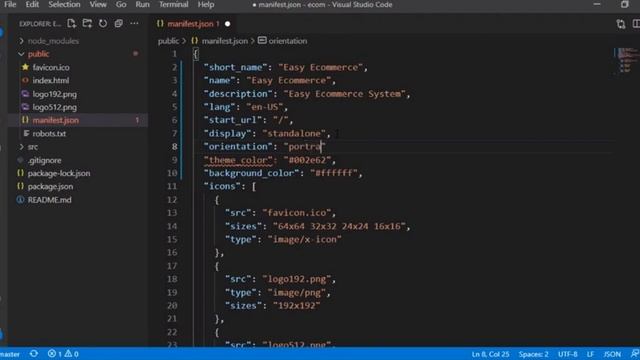Image resolution: width=640 pixels, height=360 pixels.
Task: Click the master branch in the status bar
Action: pos(10,354)
